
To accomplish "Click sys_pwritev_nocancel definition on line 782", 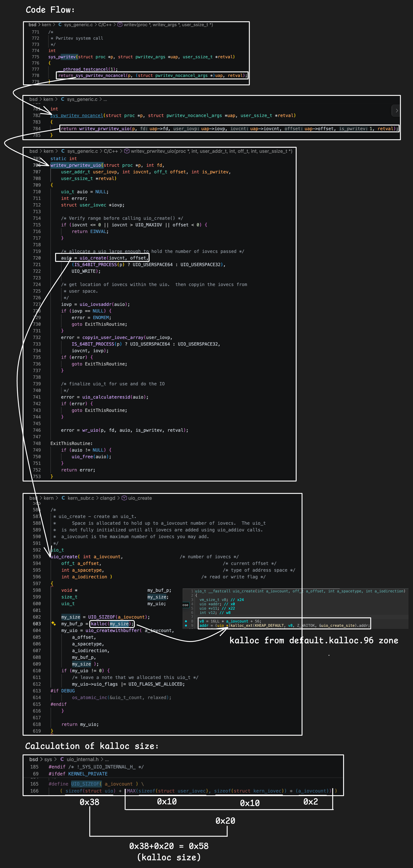I will click(77, 116).
